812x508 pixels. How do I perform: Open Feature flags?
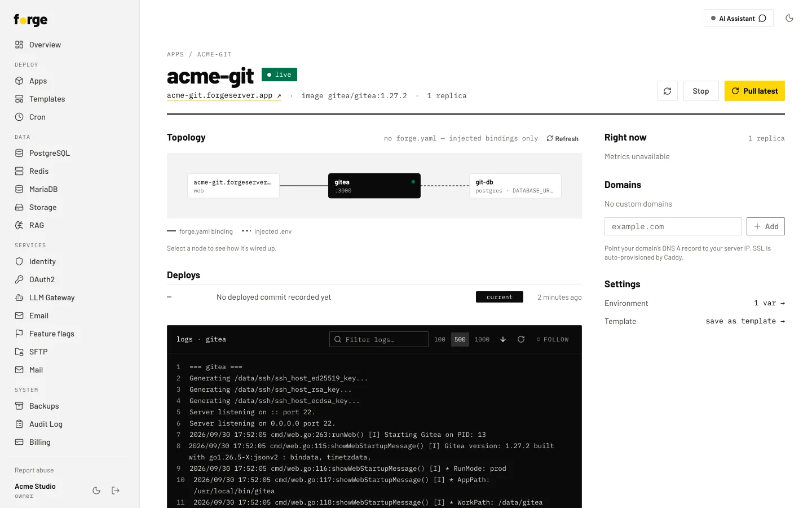(70, 334)
